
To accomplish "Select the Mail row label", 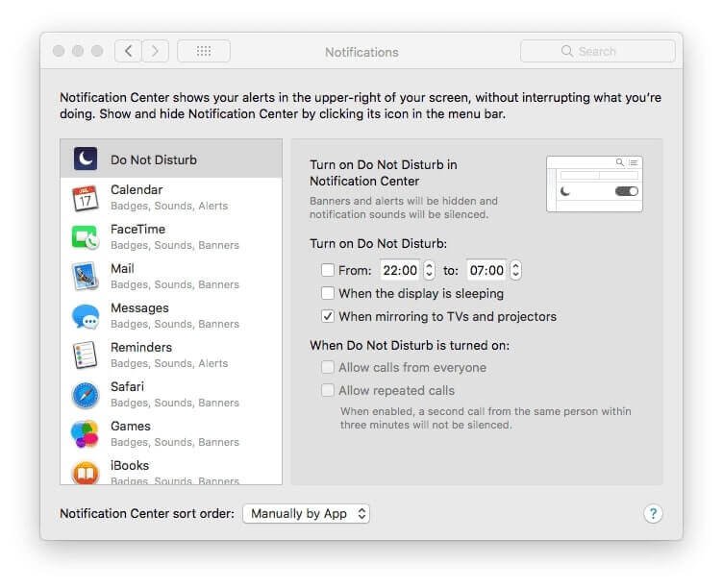I will point(122,268).
